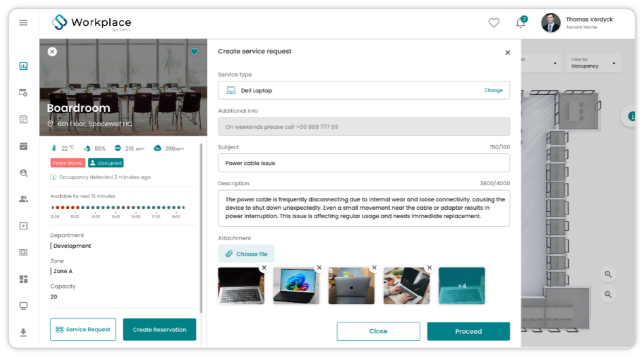644x357 pixels.
Task: Click the Boardroom panel scrollbar
Action: click(201, 228)
